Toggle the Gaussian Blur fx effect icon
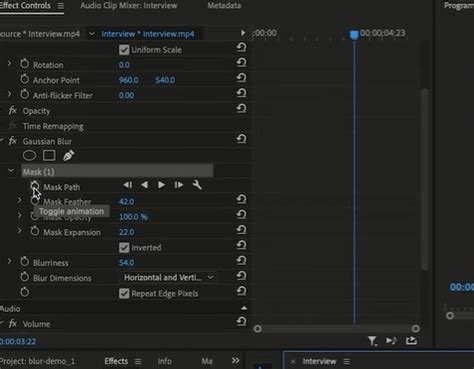Image resolution: width=474 pixels, height=369 pixels. [13, 141]
